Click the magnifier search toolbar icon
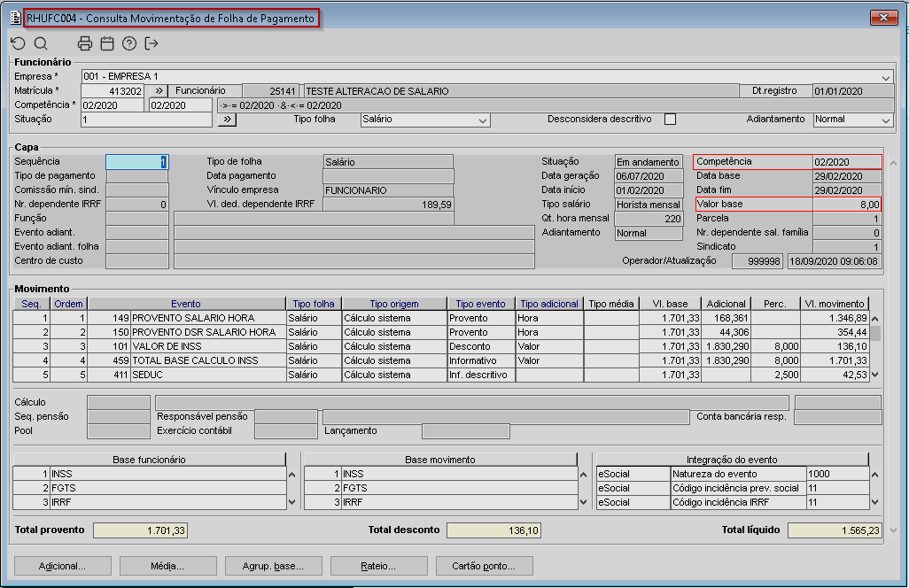 click(41, 43)
